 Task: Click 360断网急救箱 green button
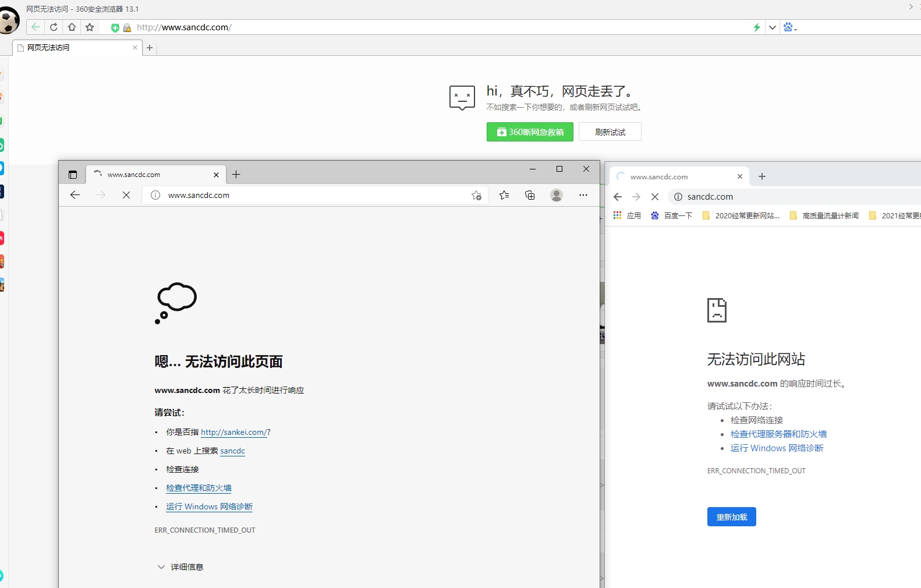tap(530, 132)
